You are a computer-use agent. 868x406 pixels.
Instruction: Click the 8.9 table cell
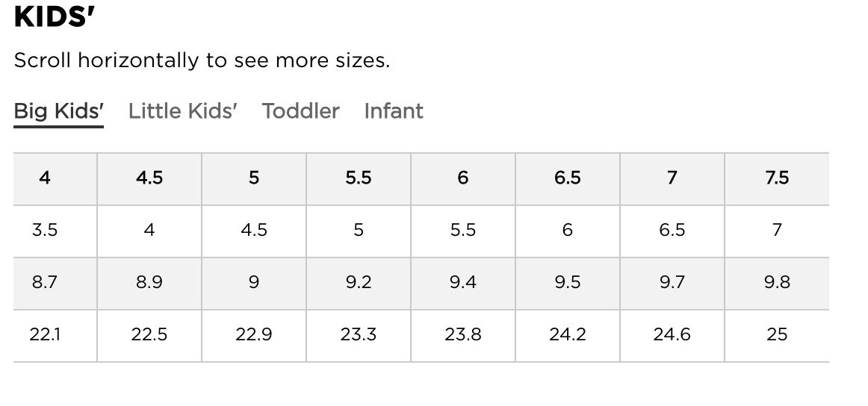click(x=149, y=282)
